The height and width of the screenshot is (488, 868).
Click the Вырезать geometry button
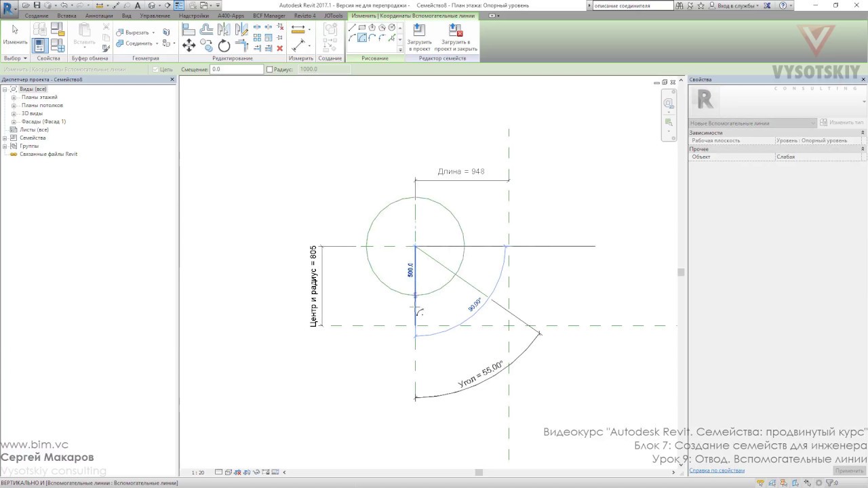136,33
